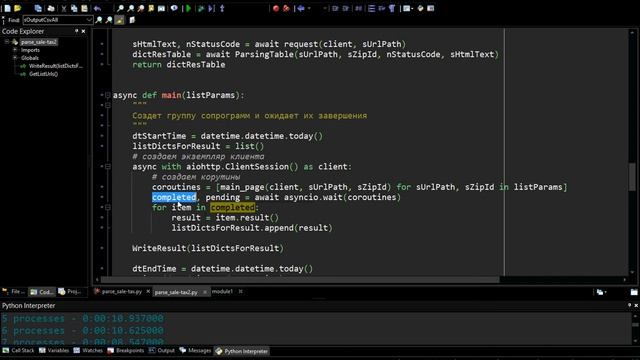
Task: Click the Copy toolbar icon
Action: (x=74, y=8)
